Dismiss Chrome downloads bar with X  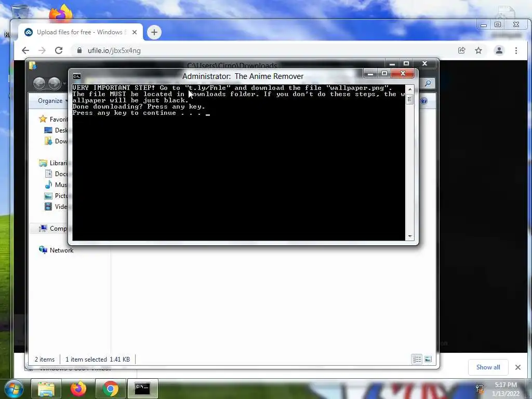point(518,367)
